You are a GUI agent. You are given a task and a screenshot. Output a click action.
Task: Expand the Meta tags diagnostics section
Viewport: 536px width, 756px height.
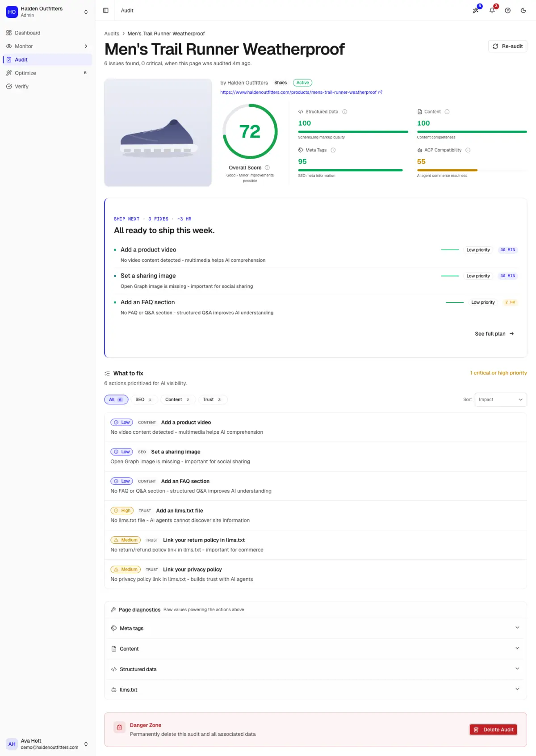click(316, 628)
